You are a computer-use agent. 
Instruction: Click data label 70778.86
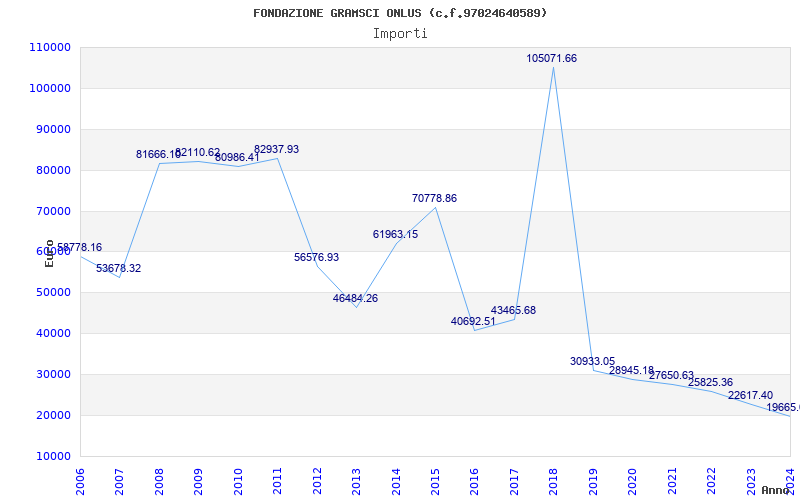[x=435, y=198]
